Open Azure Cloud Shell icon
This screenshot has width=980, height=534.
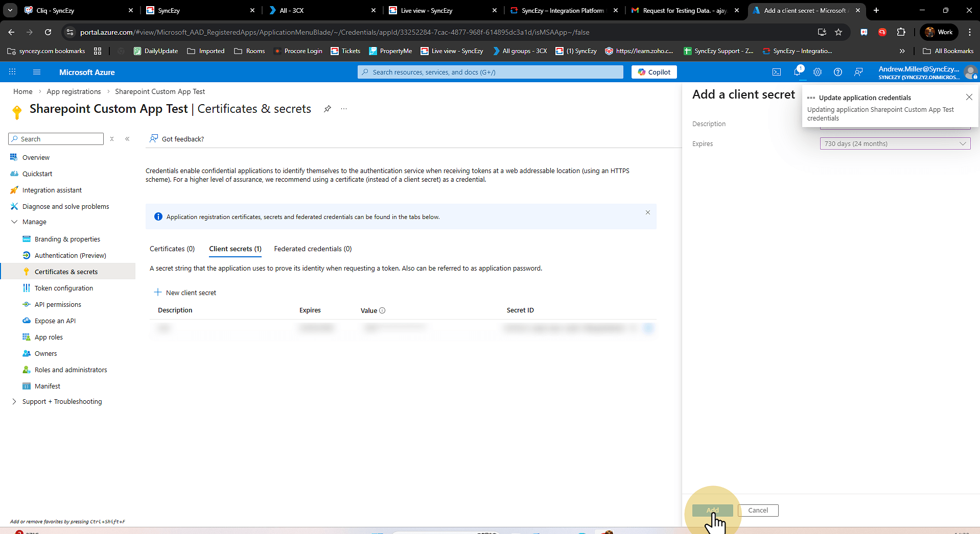coord(776,72)
